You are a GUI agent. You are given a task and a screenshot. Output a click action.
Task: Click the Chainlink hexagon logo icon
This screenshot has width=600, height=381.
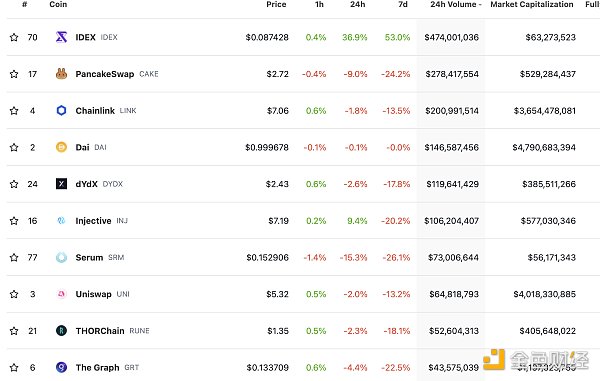coord(61,111)
